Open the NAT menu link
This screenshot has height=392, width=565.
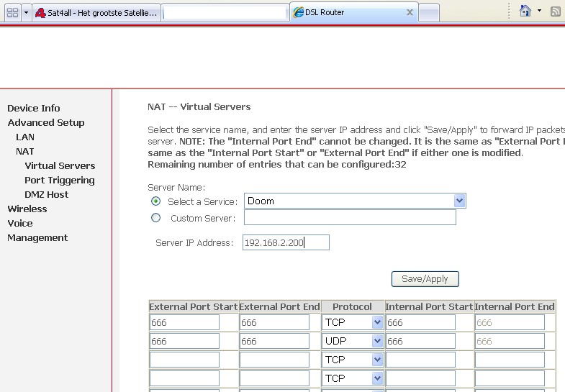coord(24,151)
